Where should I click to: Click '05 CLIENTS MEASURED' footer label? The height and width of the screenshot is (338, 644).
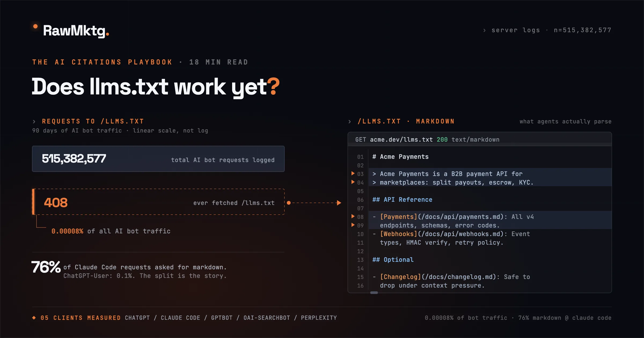point(80,318)
